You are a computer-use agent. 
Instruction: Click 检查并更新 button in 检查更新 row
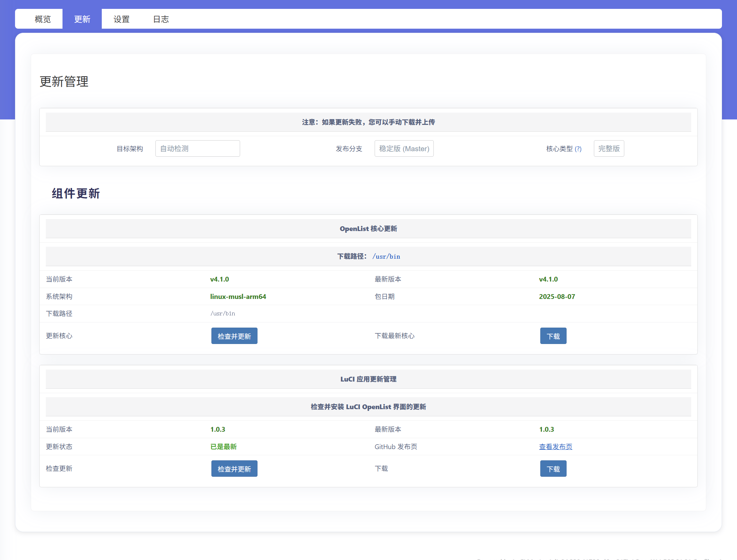click(x=234, y=469)
